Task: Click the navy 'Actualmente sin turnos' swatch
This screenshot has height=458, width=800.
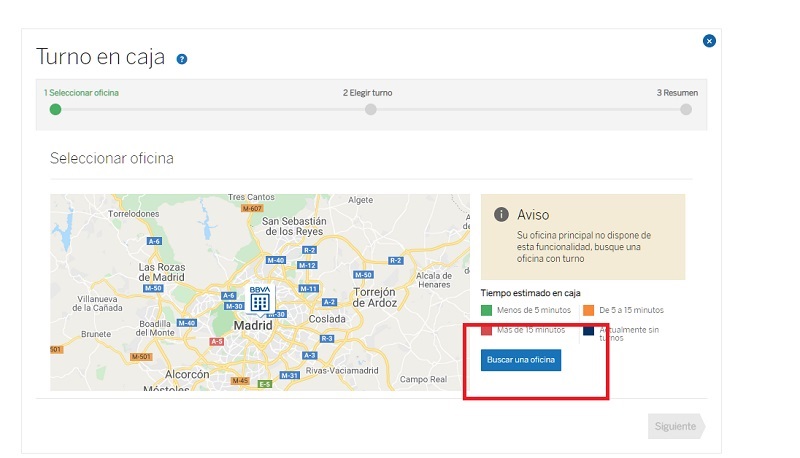Action: pyautogui.click(x=588, y=330)
